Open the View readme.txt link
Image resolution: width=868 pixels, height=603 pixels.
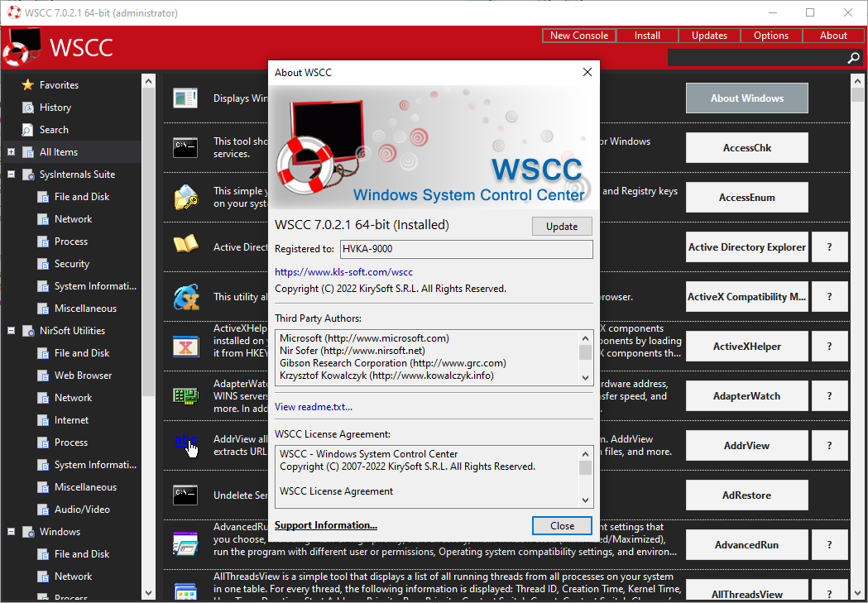tap(314, 407)
